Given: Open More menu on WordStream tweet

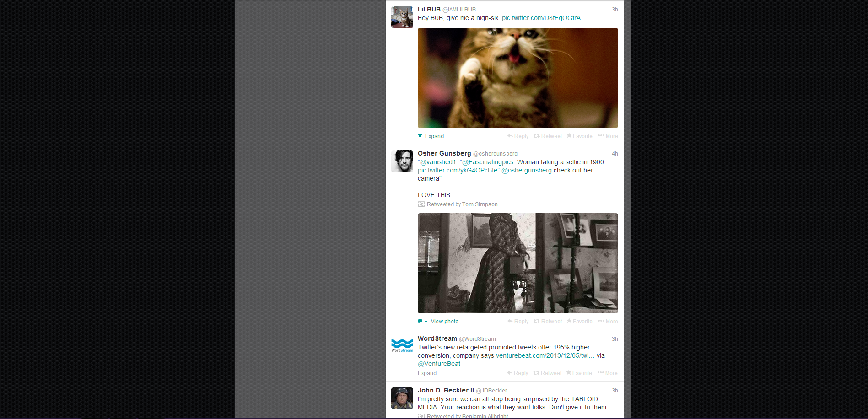Looking at the screenshot, I should (x=607, y=373).
